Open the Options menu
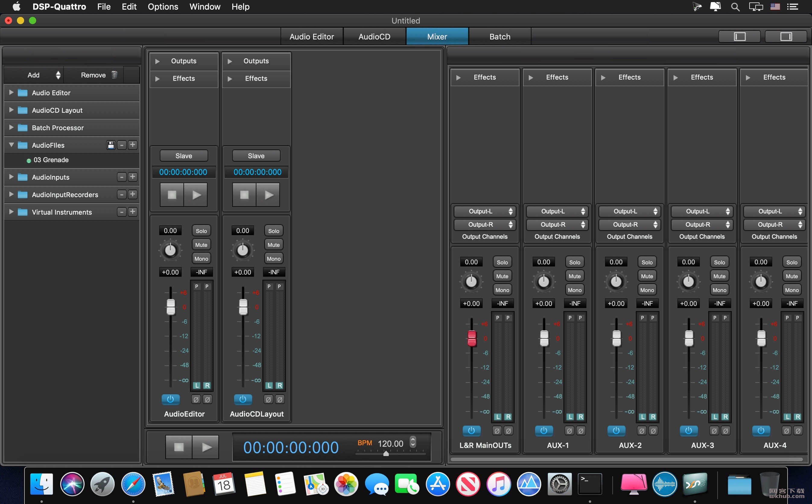The image size is (812, 504). (x=163, y=7)
